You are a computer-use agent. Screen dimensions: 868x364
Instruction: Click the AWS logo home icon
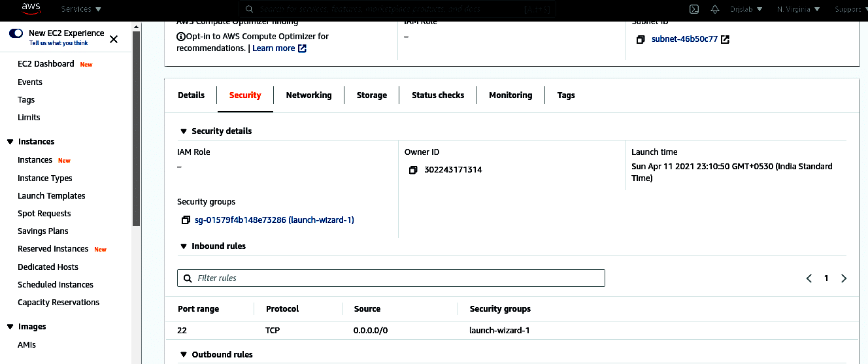(31, 8)
